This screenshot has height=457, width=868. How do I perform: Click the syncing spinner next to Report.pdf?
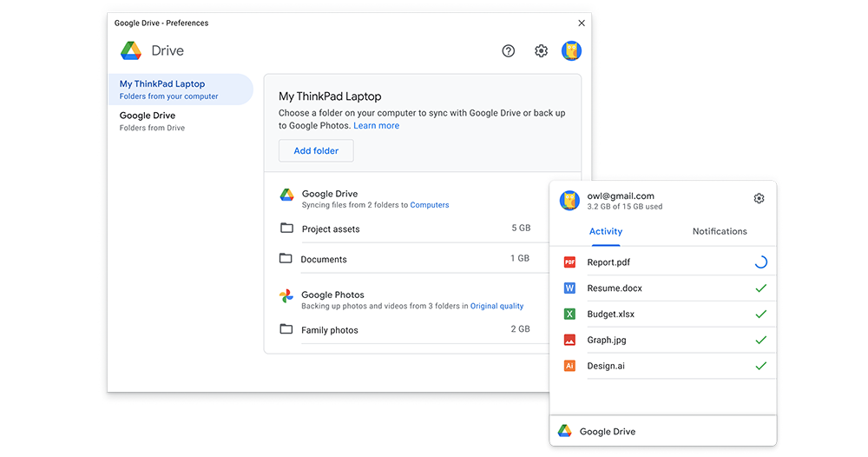(x=761, y=262)
